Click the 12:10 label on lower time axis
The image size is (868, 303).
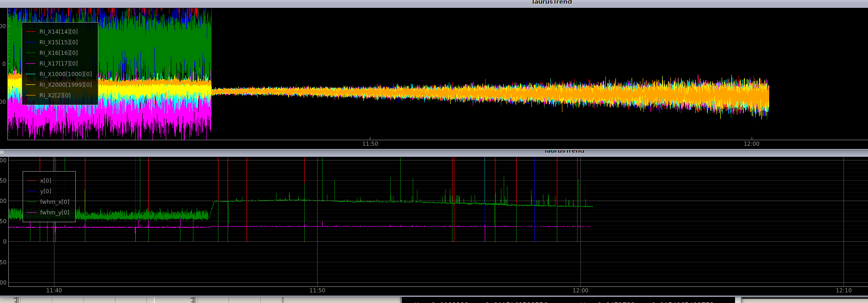(x=844, y=291)
